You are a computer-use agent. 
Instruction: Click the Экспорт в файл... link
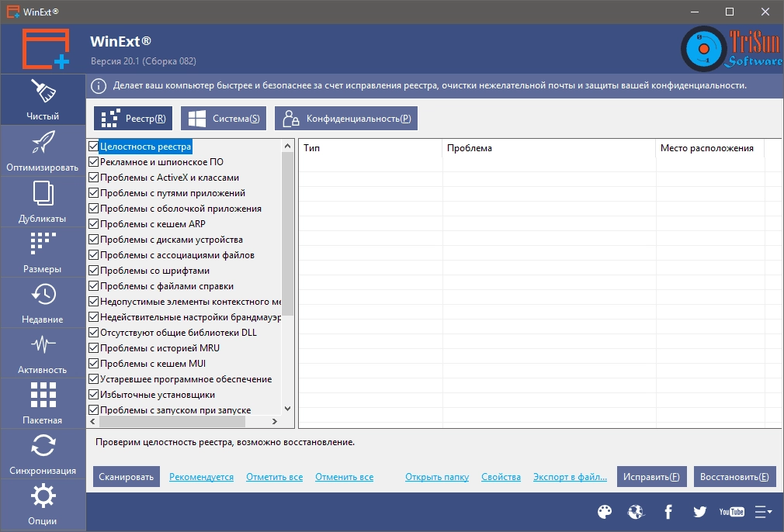point(570,477)
